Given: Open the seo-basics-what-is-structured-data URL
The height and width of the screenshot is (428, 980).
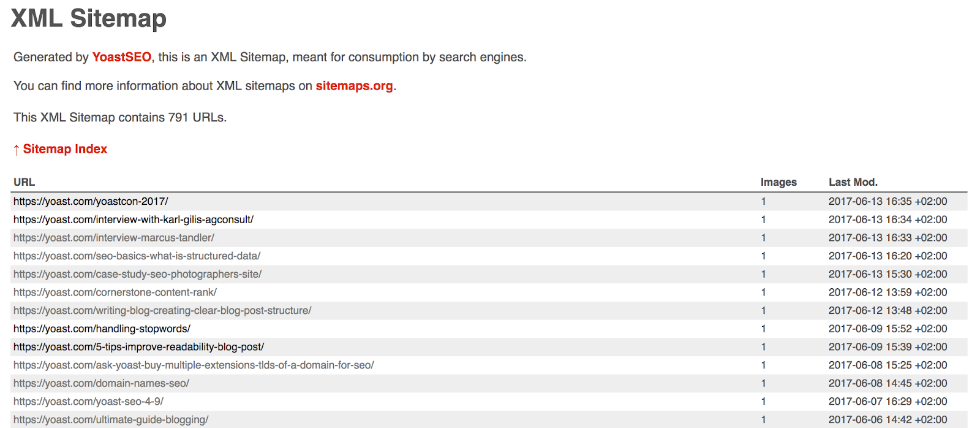Looking at the screenshot, I should (137, 256).
